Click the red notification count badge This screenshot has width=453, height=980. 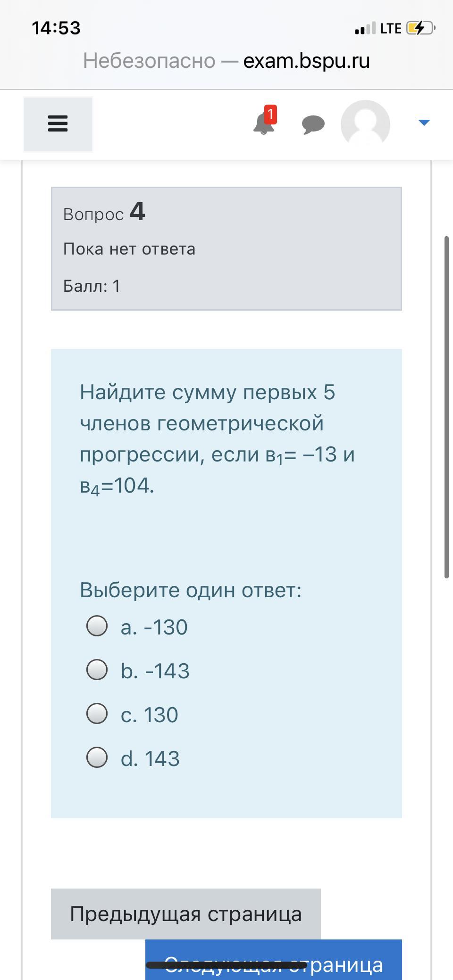pos(270,115)
